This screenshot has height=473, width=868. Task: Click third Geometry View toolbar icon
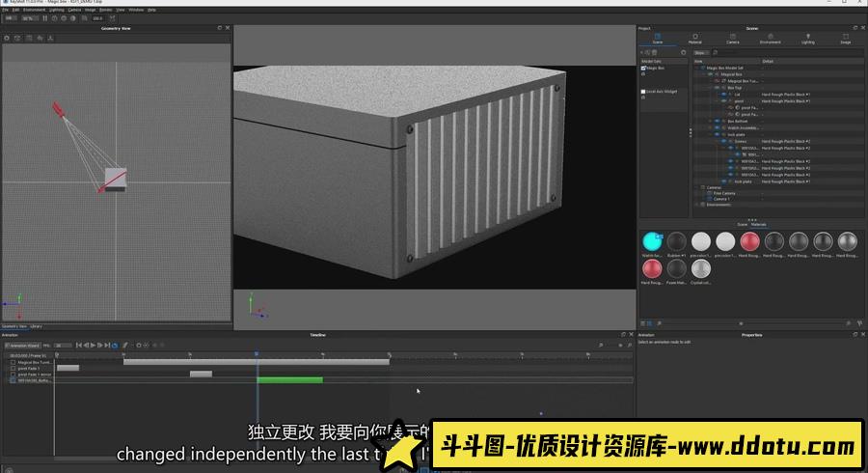pos(29,39)
